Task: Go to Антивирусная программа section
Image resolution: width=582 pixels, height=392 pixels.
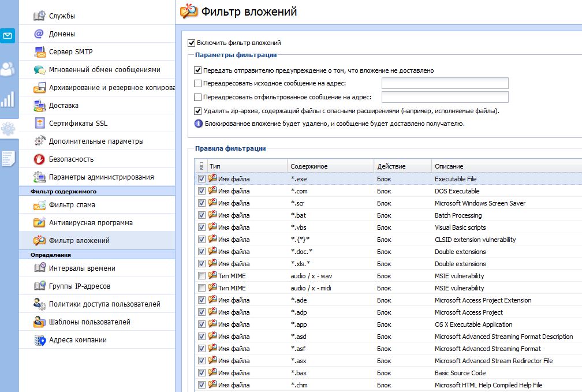Action: tap(91, 223)
